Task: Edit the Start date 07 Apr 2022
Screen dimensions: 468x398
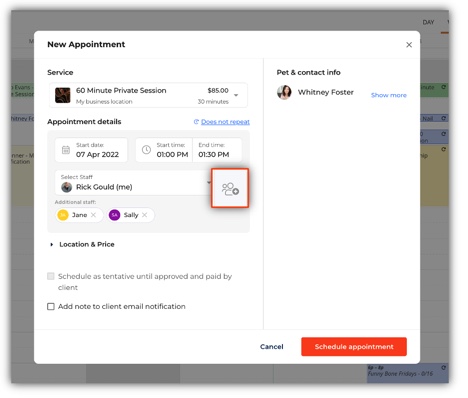Action: tap(91, 150)
